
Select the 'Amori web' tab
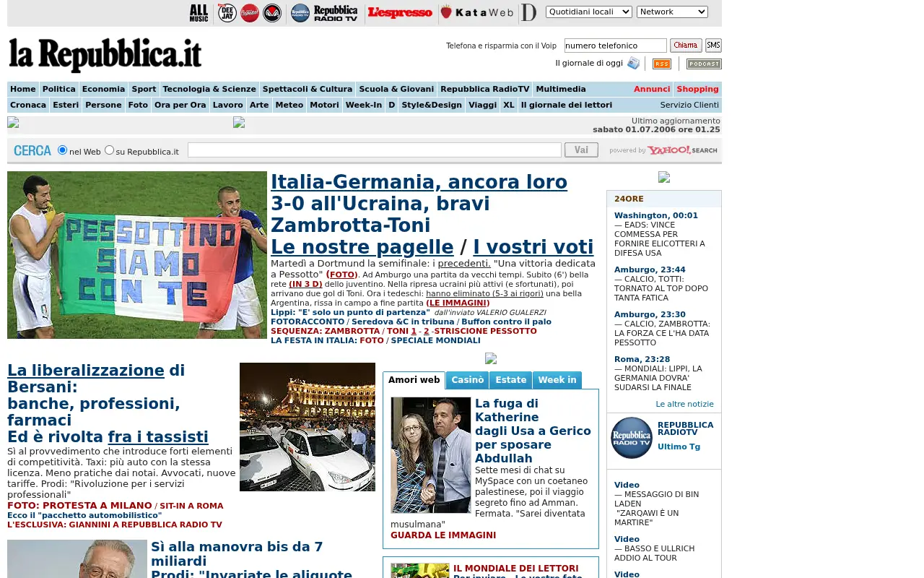(414, 380)
